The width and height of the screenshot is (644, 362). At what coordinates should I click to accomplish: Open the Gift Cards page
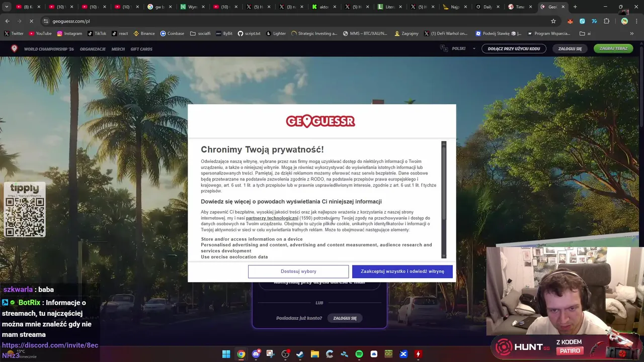tap(141, 49)
